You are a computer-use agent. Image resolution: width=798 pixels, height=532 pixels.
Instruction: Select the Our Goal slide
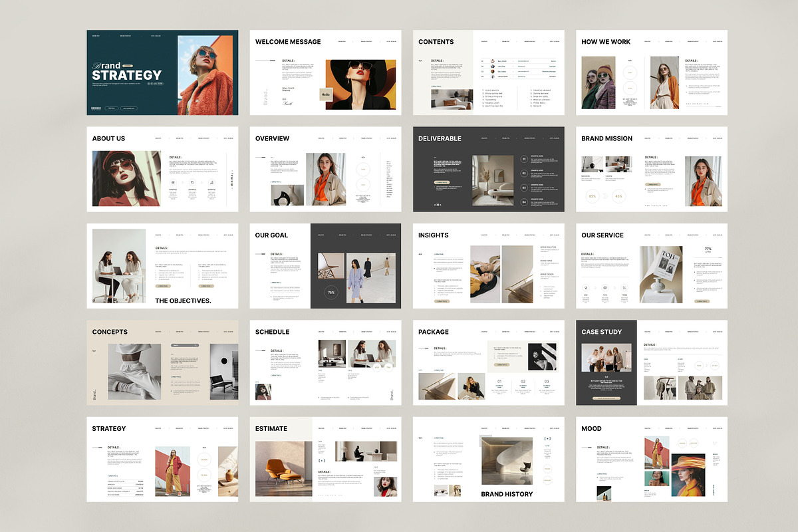tap(325, 266)
